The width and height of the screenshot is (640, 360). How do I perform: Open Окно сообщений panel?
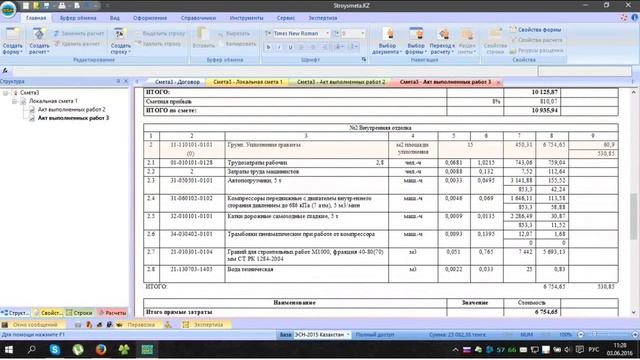[33, 325]
